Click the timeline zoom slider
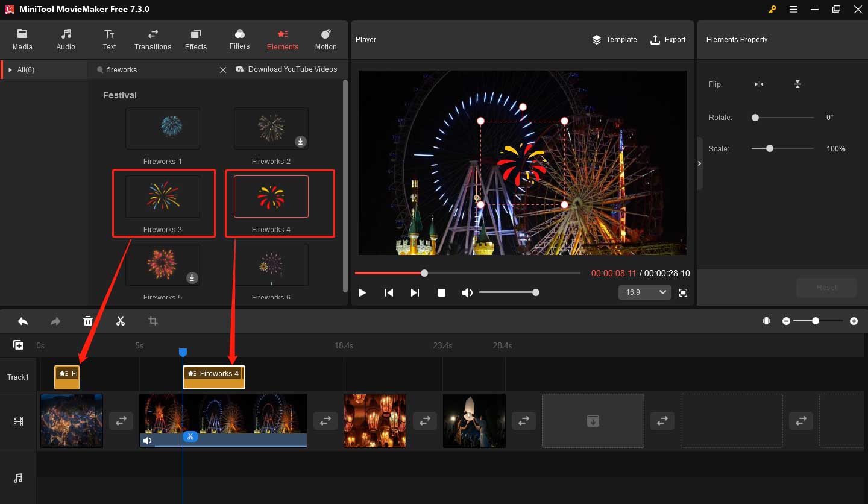Viewport: 868px width, 504px height. point(818,321)
